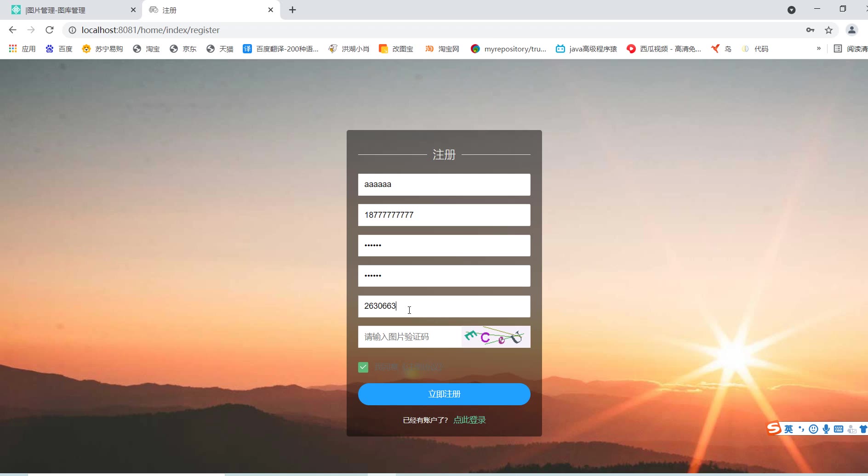Open a new browser tab
868x476 pixels.
[292, 10]
